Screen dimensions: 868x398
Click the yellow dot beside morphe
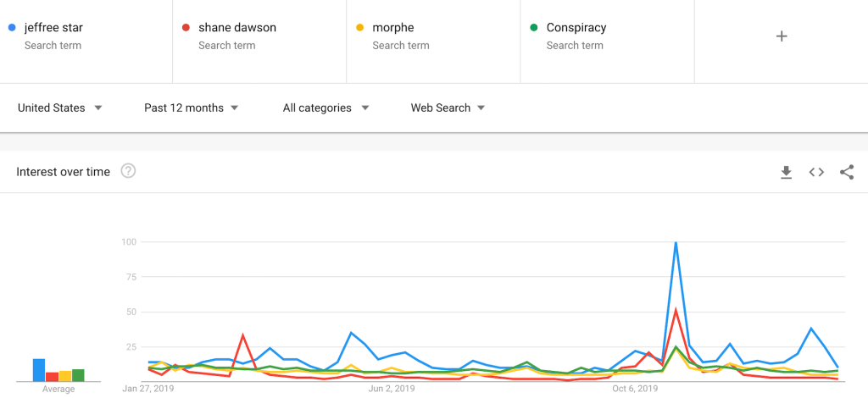(359, 28)
